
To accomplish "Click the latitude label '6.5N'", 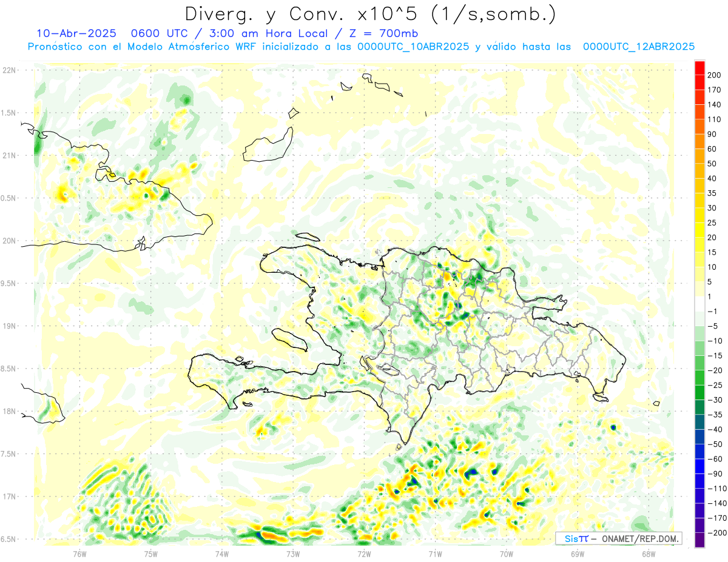I will click(x=8, y=539).
